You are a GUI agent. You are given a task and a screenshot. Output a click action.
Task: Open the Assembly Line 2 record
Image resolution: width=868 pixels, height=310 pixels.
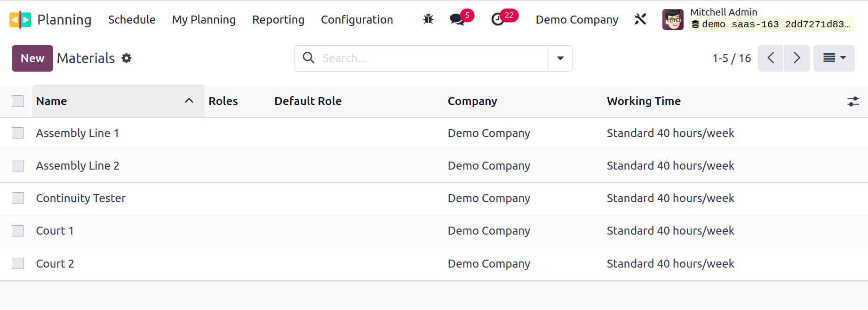78,166
